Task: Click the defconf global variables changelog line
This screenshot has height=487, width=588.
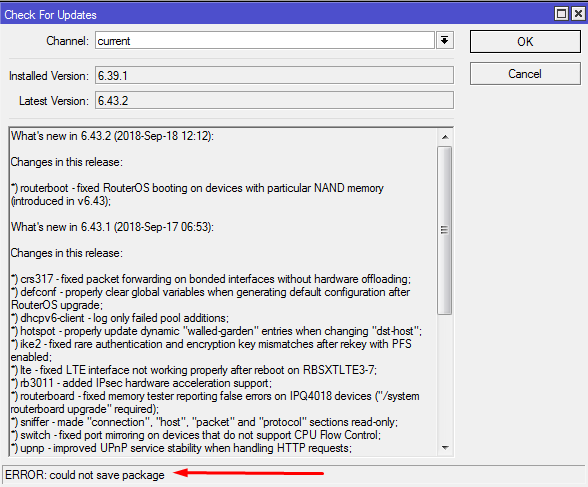Action: click(210, 298)
